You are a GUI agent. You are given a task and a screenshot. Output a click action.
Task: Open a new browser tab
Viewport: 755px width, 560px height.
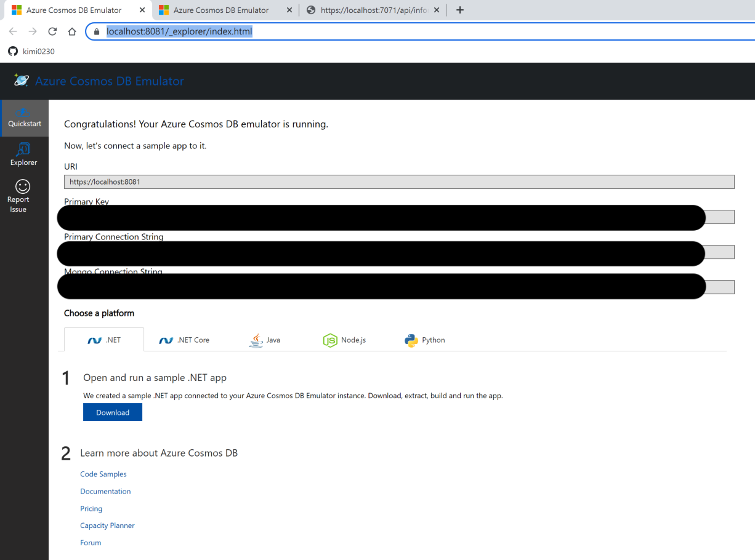pos(460,10)
